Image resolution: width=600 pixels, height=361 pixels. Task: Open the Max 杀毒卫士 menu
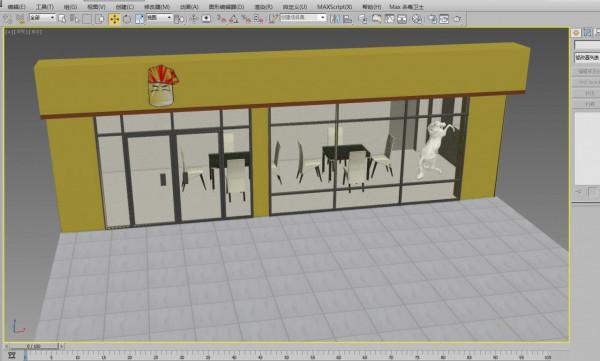[x=406, y=7]
